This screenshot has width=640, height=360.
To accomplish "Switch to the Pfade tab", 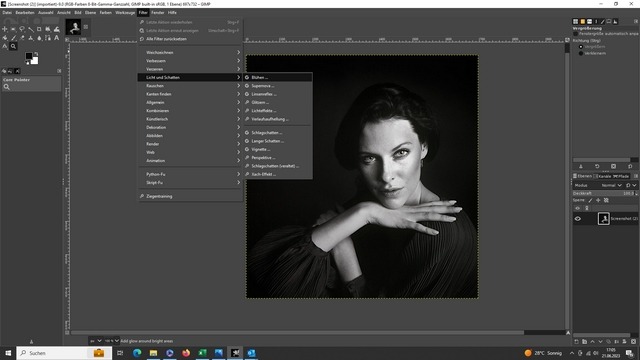I will (621, 176).
